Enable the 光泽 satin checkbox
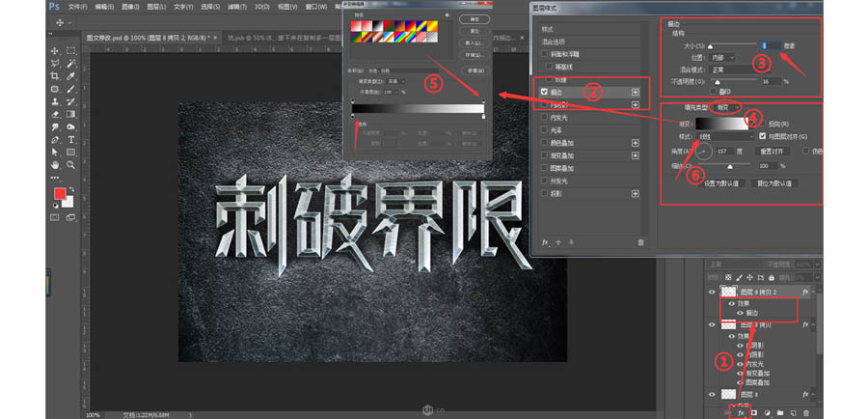 coord(545,129)
